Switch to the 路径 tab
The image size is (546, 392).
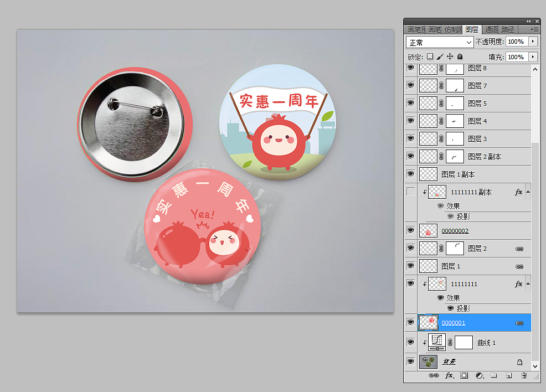pos(508,29)
